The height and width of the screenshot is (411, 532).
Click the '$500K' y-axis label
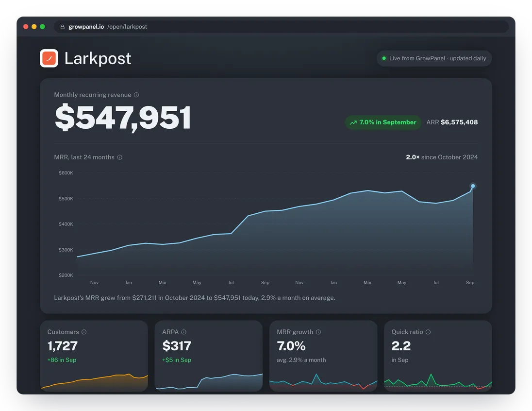pos(66,199)
